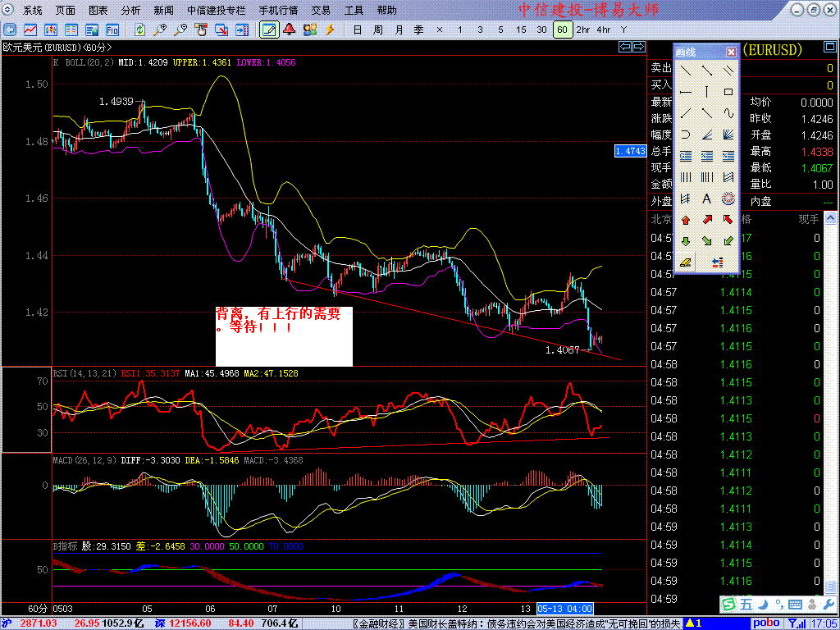Select the eraser tool in drawing palette

[x=686, y=262]
